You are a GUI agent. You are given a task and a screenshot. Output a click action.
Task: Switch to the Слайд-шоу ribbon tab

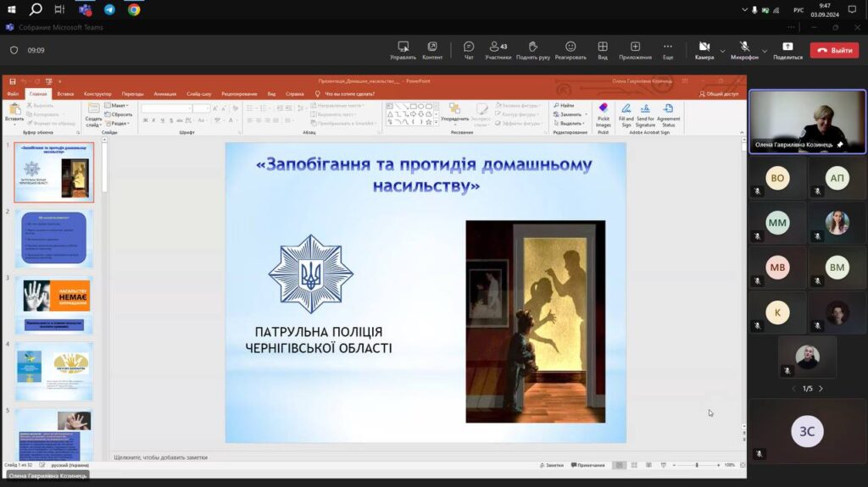coord(198,94)
